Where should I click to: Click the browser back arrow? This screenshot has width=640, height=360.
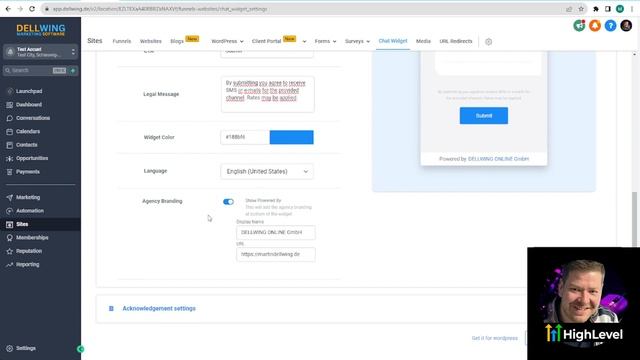click(8, 9)
